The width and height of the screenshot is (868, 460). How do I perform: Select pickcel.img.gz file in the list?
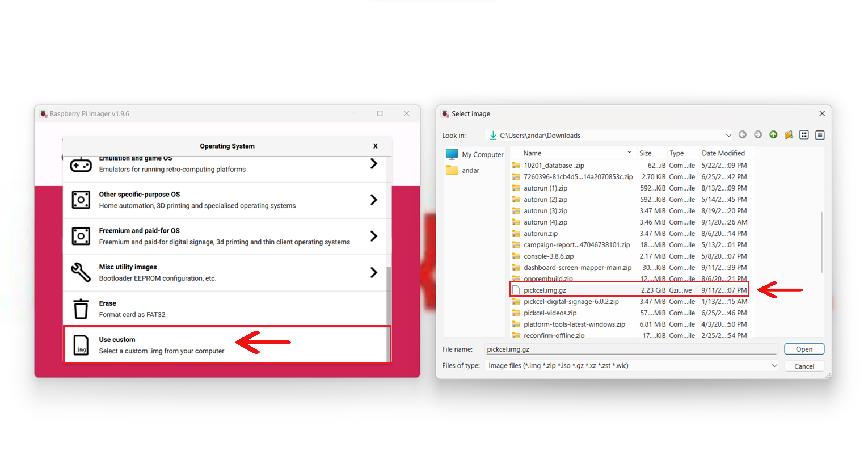[545, 290]
